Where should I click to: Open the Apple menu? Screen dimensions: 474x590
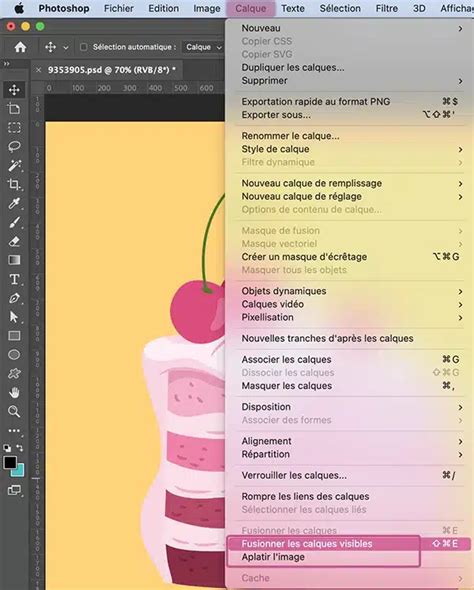point(18,8)
